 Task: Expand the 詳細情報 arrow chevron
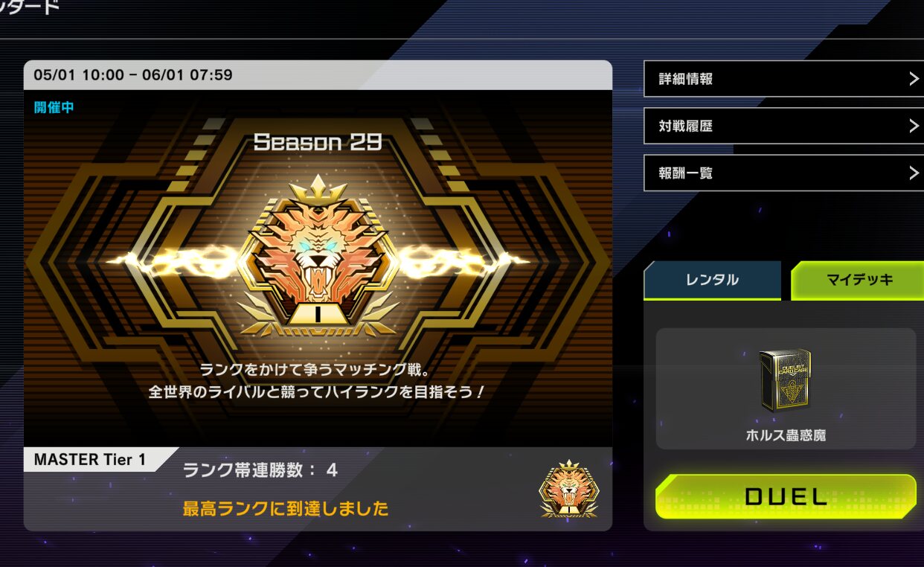pos(914,79)
